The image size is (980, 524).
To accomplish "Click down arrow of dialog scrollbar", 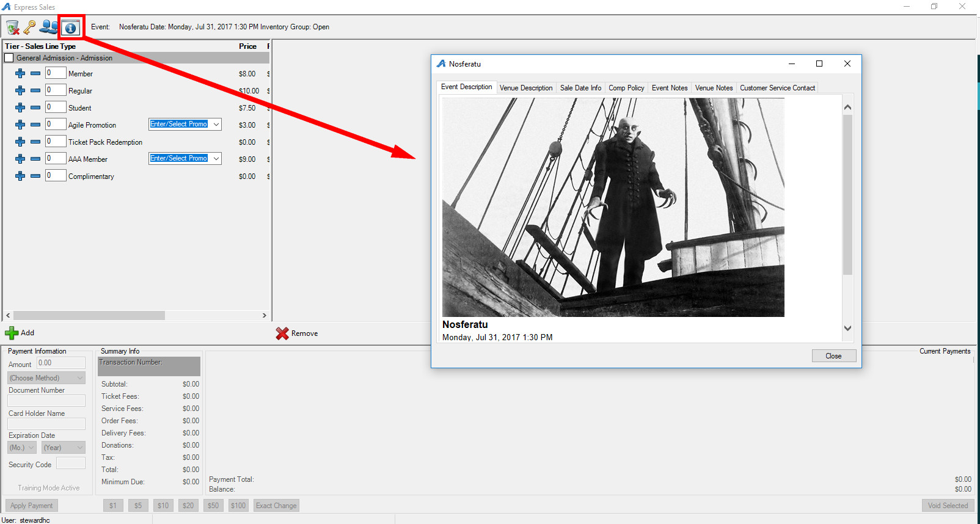I will pos(847,329).
